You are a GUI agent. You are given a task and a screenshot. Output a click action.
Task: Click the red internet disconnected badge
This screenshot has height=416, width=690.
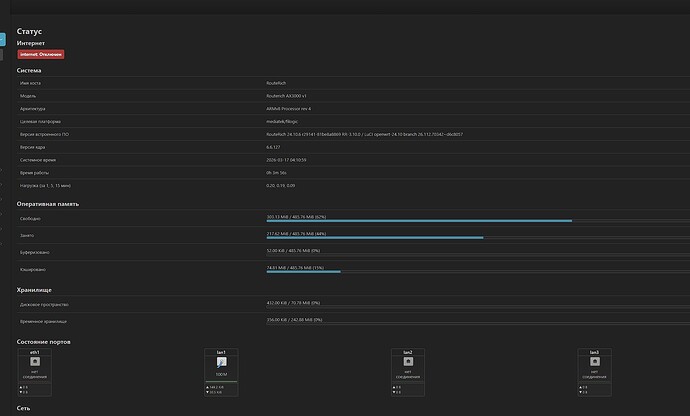[x=41, y=54]
